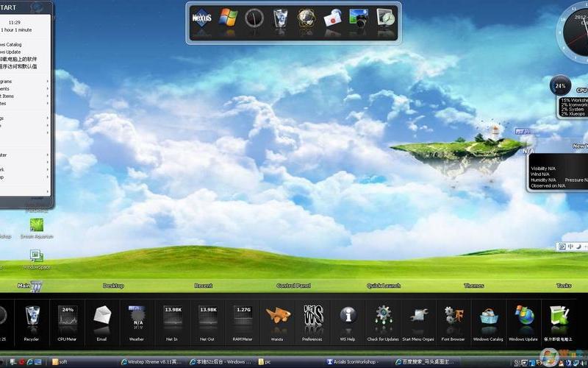Expand the Settings submenu arrow
The image size is (588, 368).
point(48,118)
